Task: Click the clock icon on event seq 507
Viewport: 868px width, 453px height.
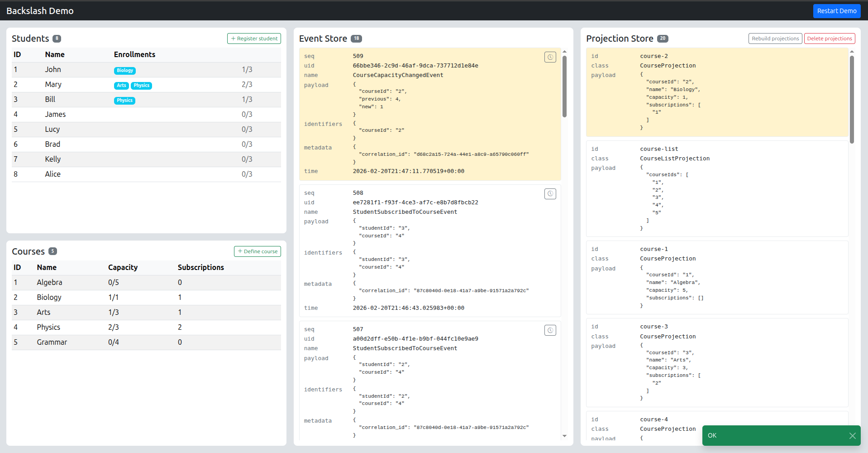Action: (550, 330)
